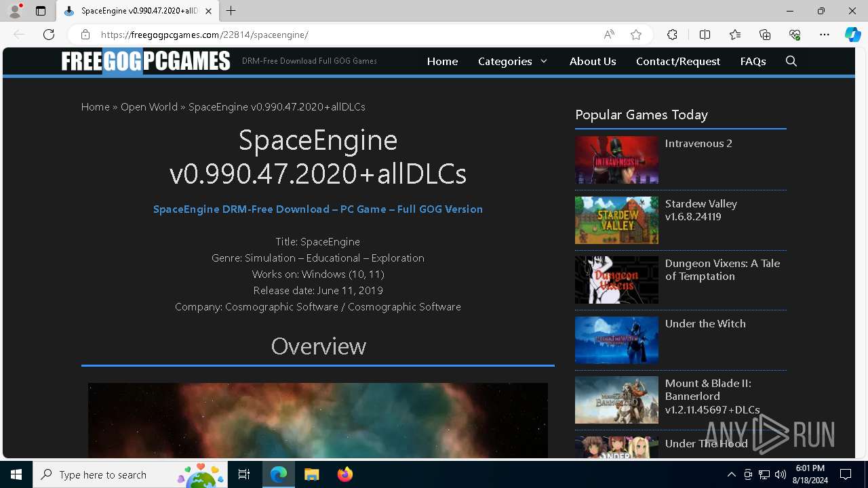The height and width of the screenshot is (488, 868).
Task: Open the Split screen icon
Action: 705,35
